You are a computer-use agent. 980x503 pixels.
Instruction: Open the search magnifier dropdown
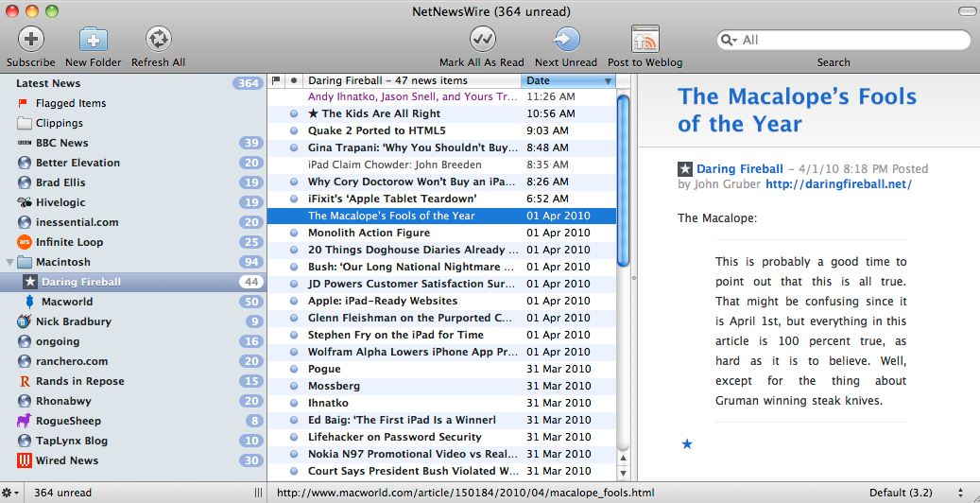pyautogui.click(x=731, y=41)
